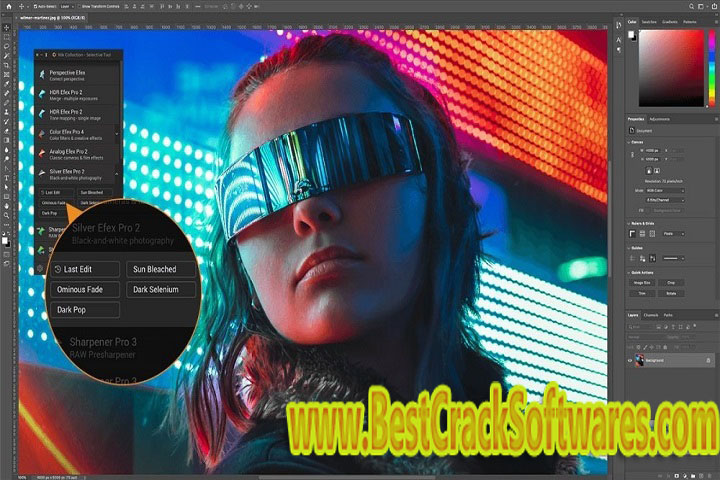
Task: Select the Rectangular Marquee tool
Action: (x=6, y=37)
